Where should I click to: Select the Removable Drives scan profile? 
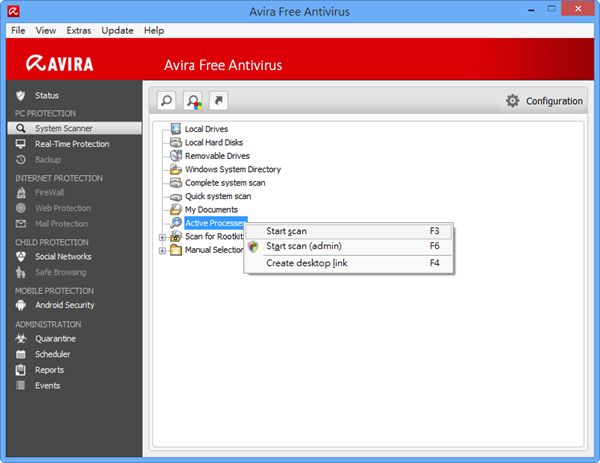click(217, 156)
